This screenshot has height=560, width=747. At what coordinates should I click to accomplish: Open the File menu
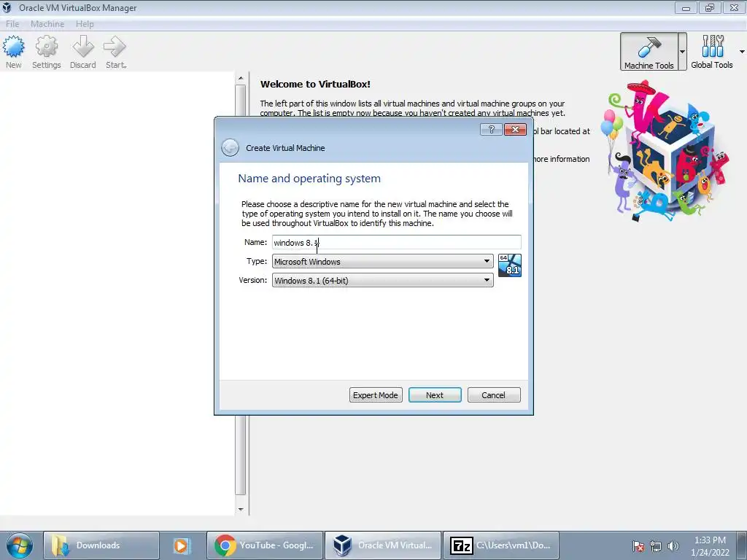point(12,24)
